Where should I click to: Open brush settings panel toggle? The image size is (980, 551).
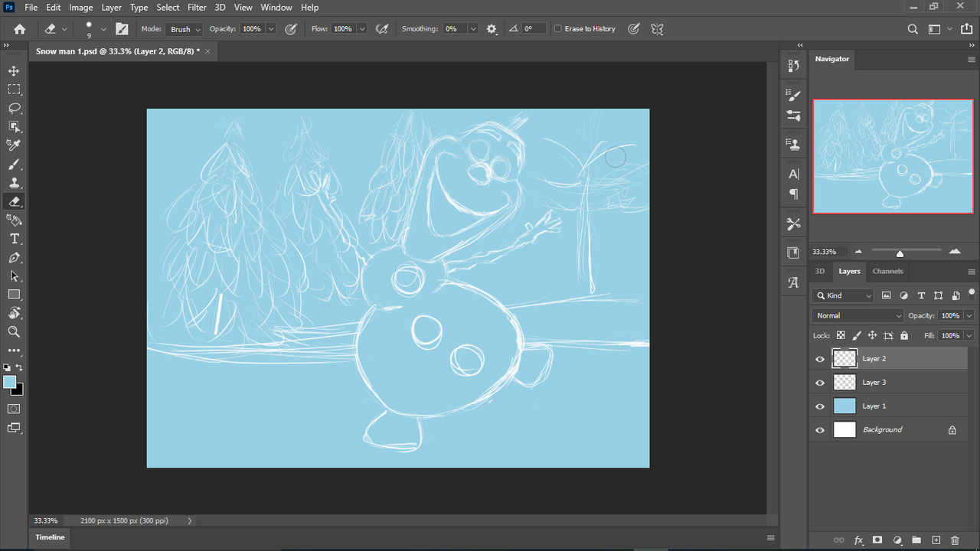click(122, 29)
